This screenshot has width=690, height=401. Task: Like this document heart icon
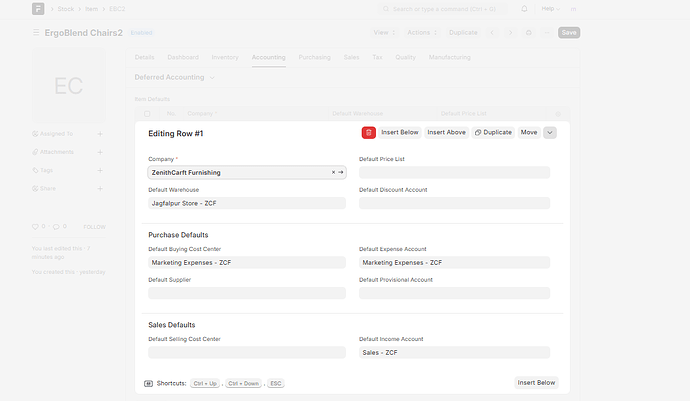35,227
